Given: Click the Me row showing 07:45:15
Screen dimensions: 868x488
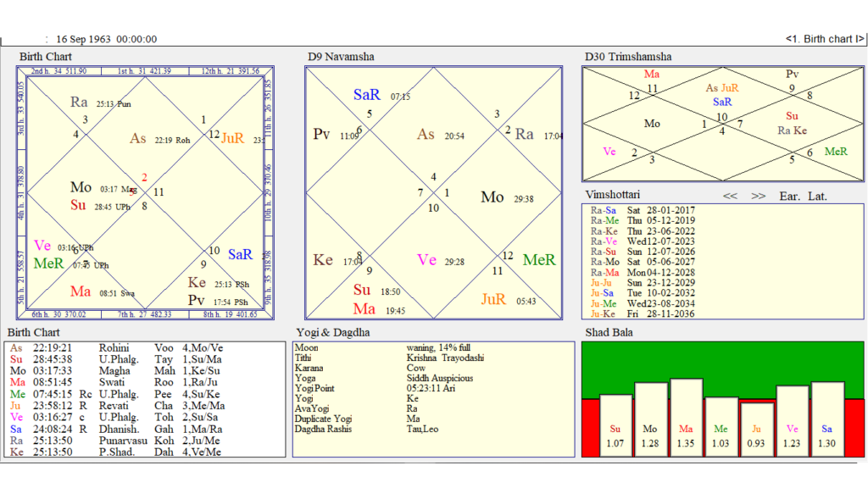Looking at the screenshot, I should click(117, 394).
